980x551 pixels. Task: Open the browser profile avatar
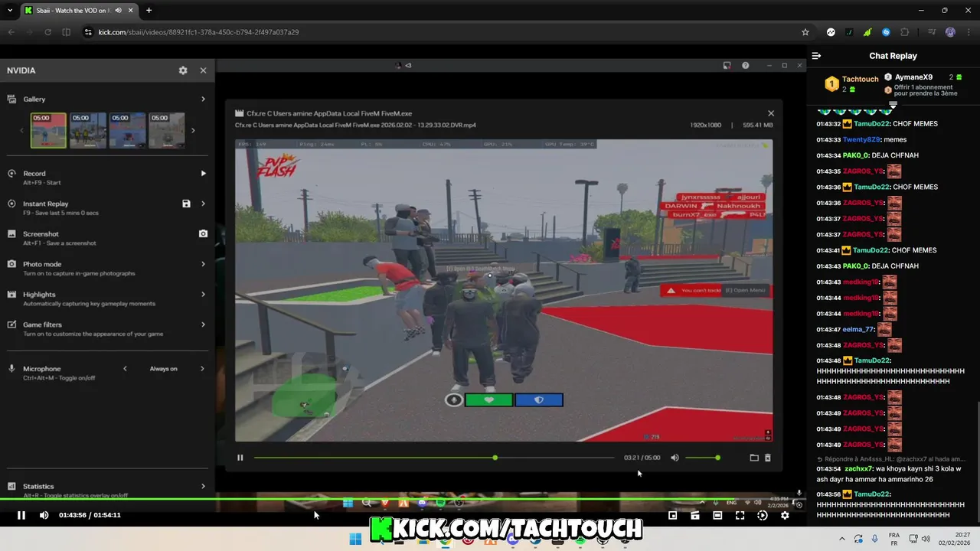(x=950, y=32)
